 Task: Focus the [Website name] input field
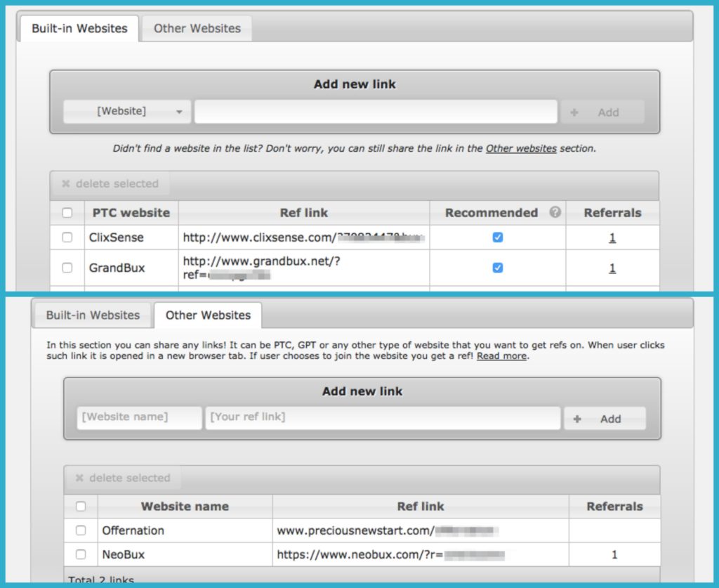[140, 417]
